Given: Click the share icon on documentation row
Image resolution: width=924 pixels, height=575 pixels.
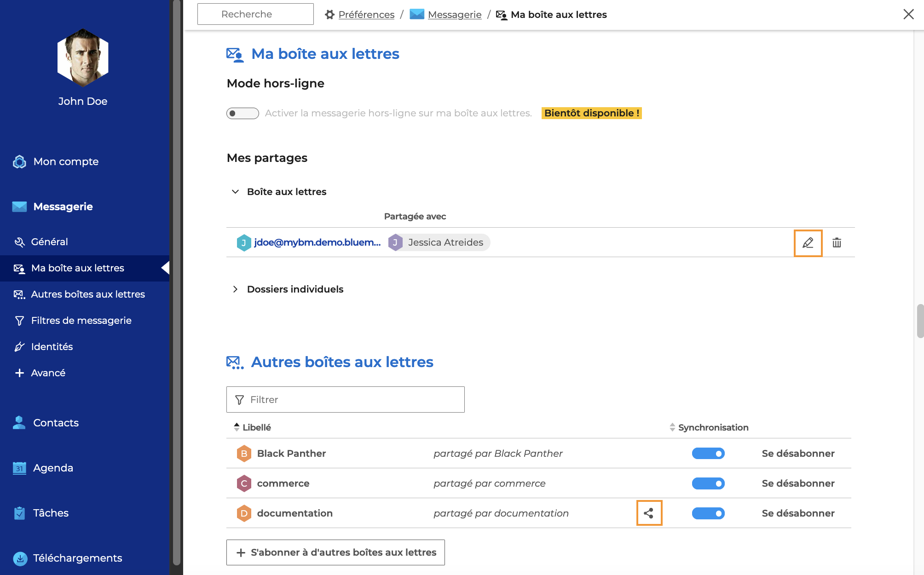Looking at the screenshot, I should (649, 513).
